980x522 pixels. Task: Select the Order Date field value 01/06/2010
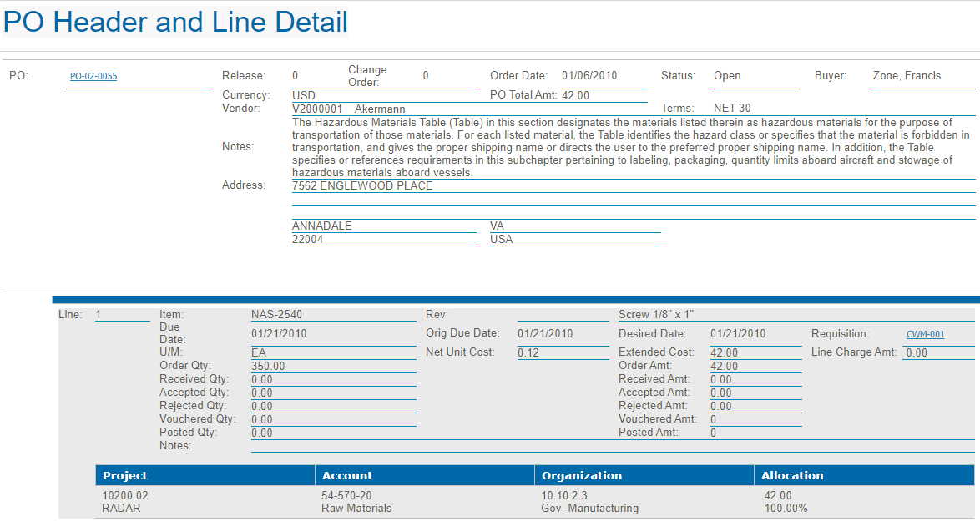click(x=589, y=76)
